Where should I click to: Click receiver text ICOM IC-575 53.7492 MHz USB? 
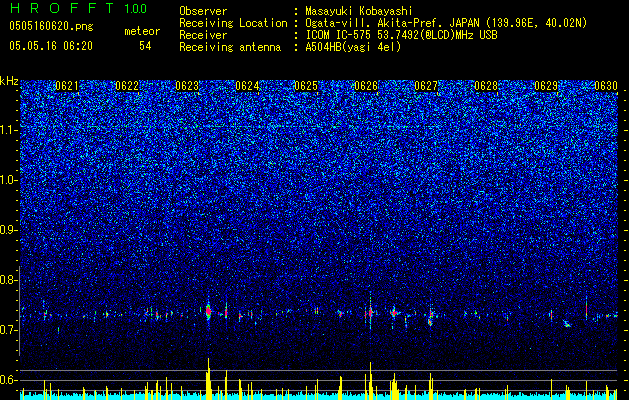pos(401,35)
